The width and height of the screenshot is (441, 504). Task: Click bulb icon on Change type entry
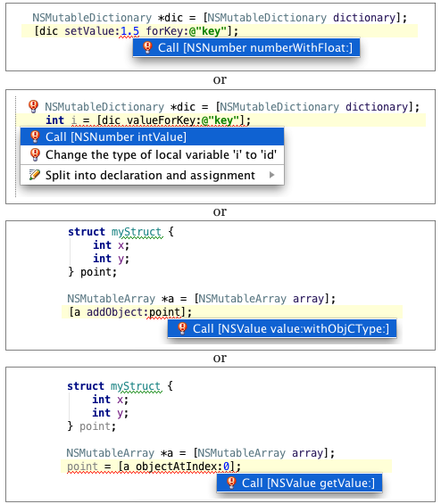click(35, 154)
